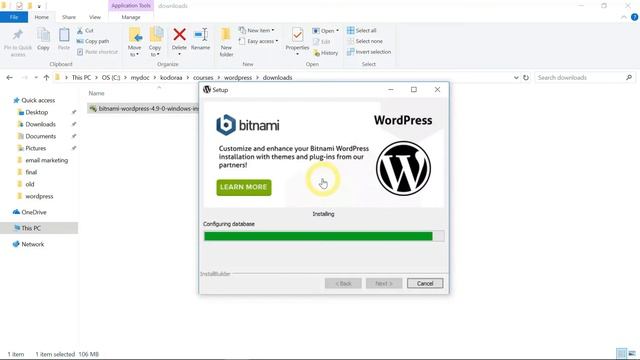Click Pin to Quick access icon
The width and height of the screenshot is (640, 360).
tap(18, 35)
